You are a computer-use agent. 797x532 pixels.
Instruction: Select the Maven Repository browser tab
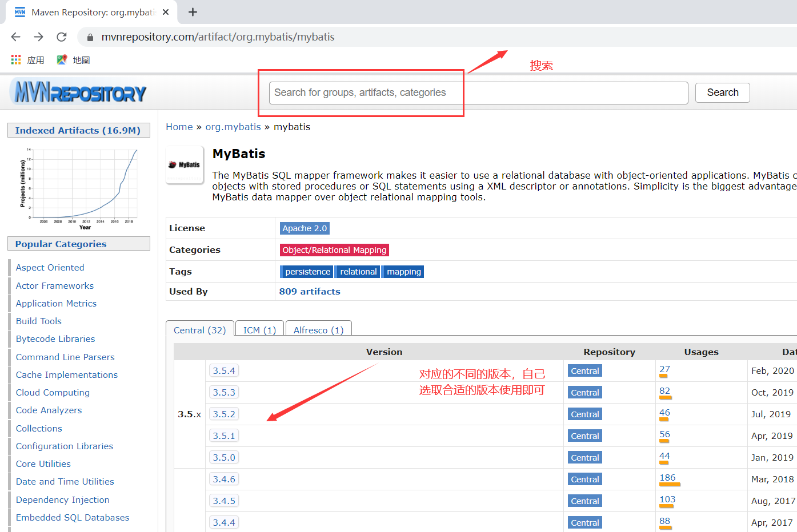pos(91,12)
